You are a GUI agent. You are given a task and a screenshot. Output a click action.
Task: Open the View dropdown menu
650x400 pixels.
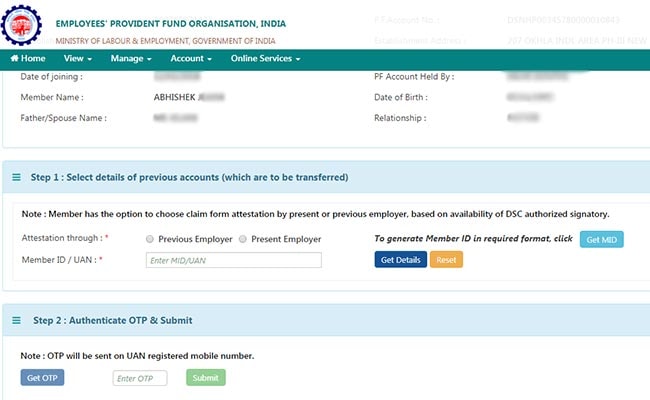(x=78, y=59)
